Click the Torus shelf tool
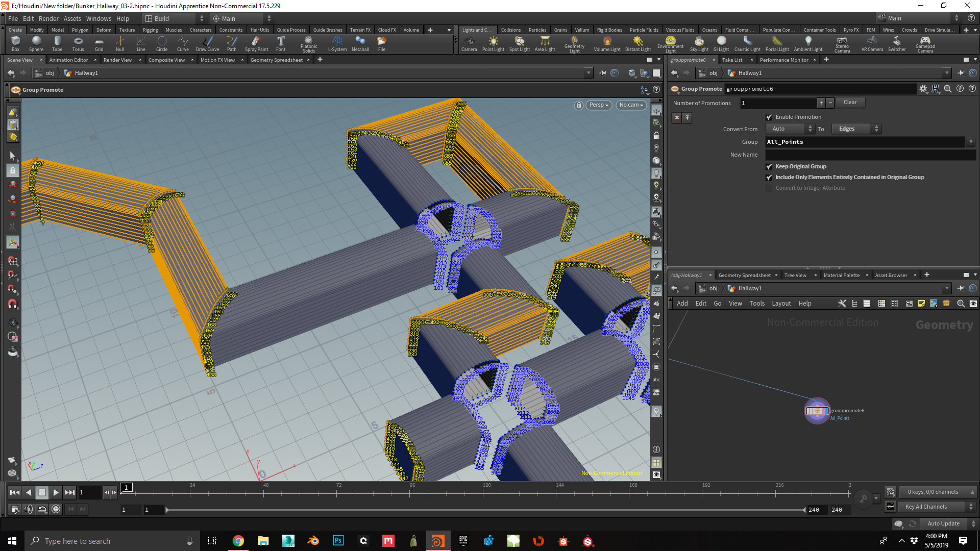980x551 pixels. 78,43
